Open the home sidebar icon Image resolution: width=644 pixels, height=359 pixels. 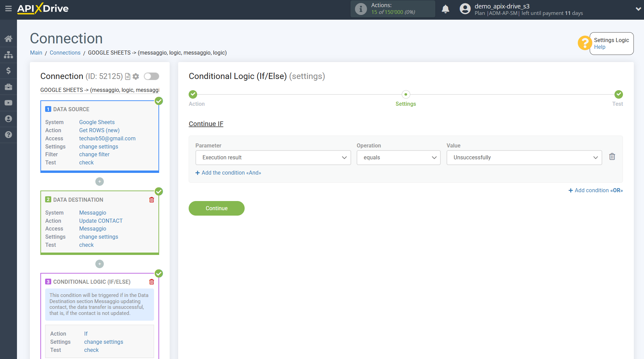point(8,39)
